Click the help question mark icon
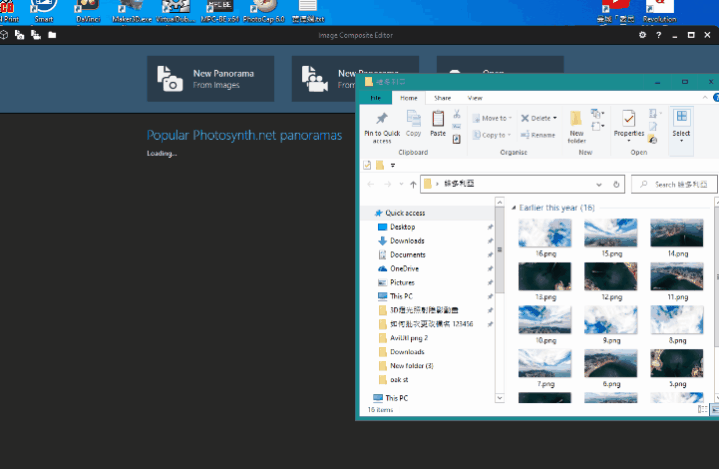Image resolution: width=719 pixels, height=469 pixels. click(658, 35)
